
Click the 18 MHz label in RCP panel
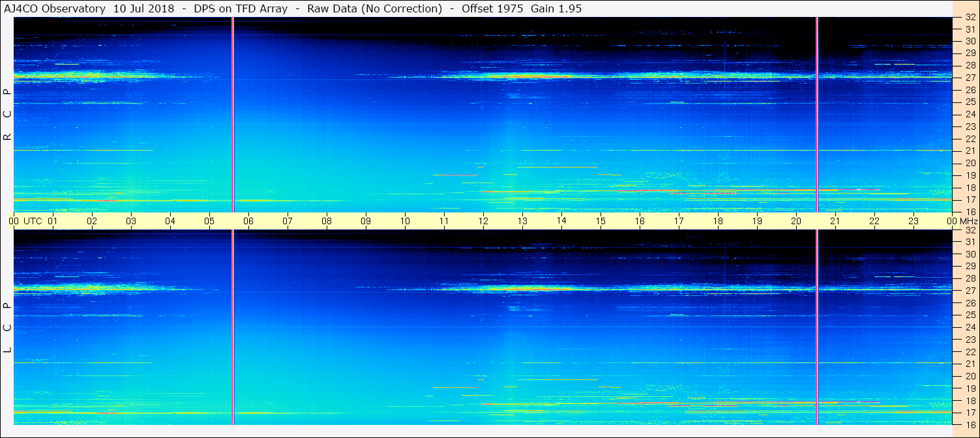[970, 188]
